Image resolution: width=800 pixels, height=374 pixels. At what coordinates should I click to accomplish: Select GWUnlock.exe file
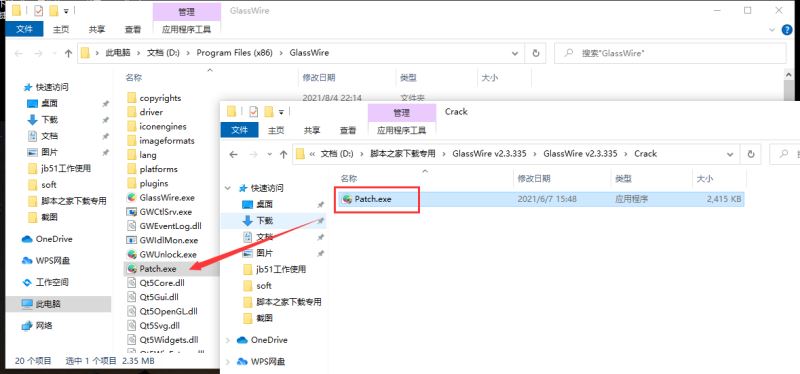[168, 255]
